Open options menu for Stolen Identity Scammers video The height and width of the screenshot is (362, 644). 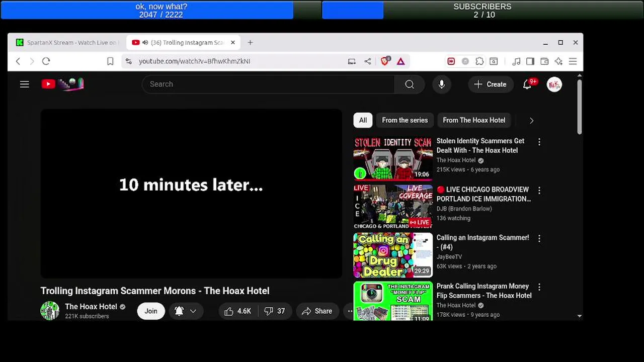click(x=539, y=142)
